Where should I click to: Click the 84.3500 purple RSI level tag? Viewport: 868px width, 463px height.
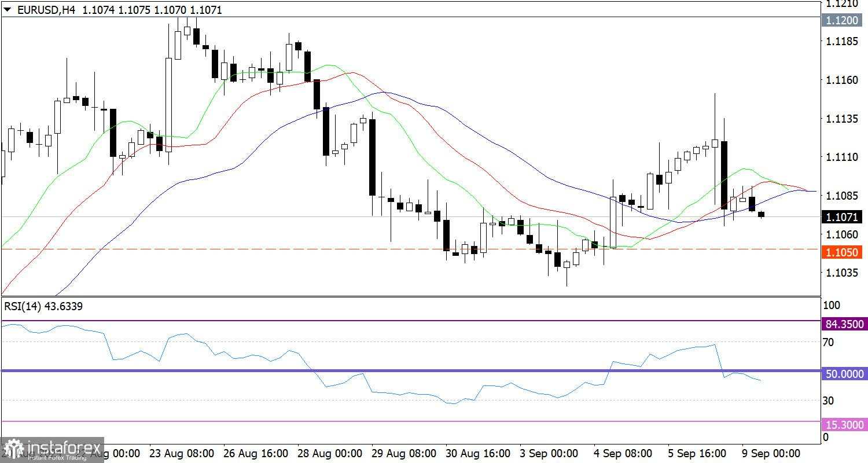point(844,324)
